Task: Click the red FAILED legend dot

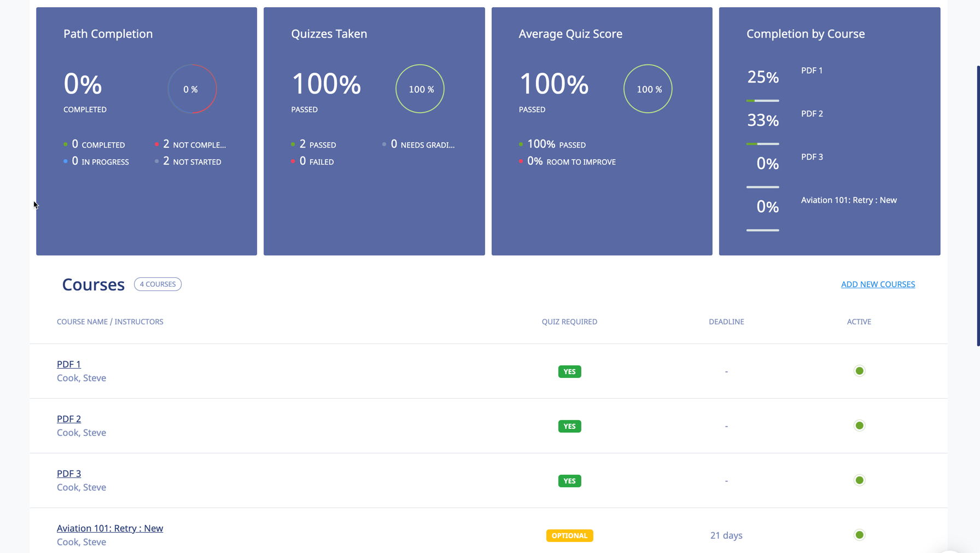Action: click(294, 161)
